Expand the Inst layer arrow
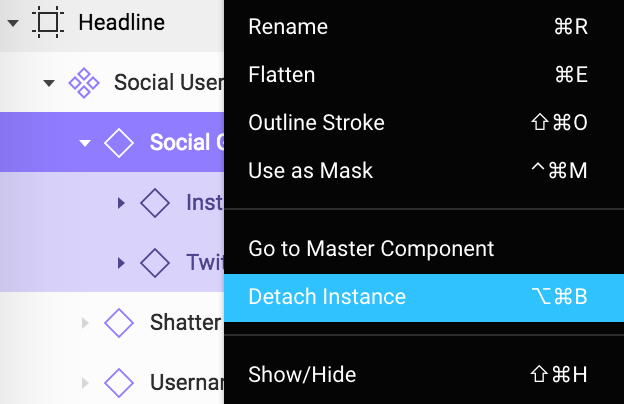The width and height of the screenshot is (624, 404). [121, 203]
